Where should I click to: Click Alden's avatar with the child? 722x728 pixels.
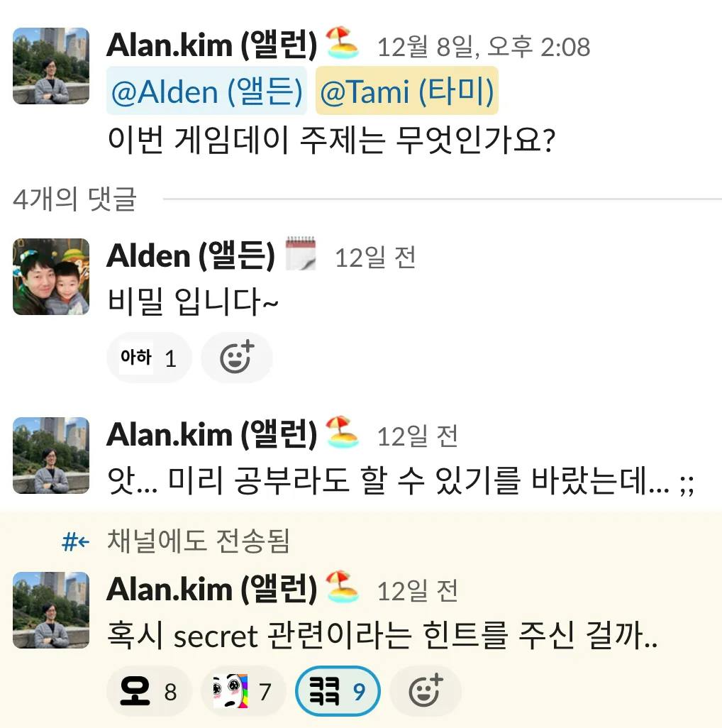point(51,277)
